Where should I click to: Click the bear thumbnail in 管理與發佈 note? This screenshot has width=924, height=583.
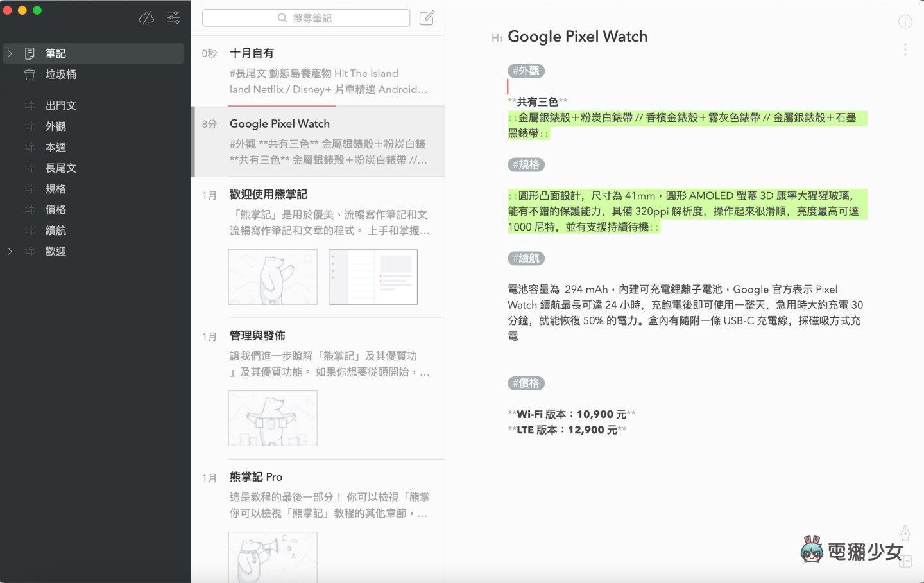pyautogui.click(x=273, y=418)
